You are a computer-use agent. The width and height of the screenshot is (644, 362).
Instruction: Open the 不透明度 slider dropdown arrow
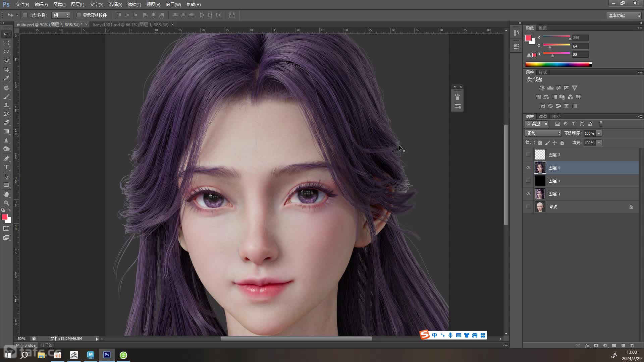pyautogui.click(x=599, y=133)
